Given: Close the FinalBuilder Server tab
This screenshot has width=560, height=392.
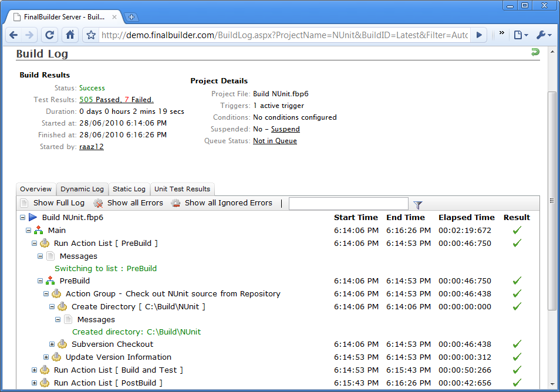Looking at the screenshot, I should click(x=114, y=17).
